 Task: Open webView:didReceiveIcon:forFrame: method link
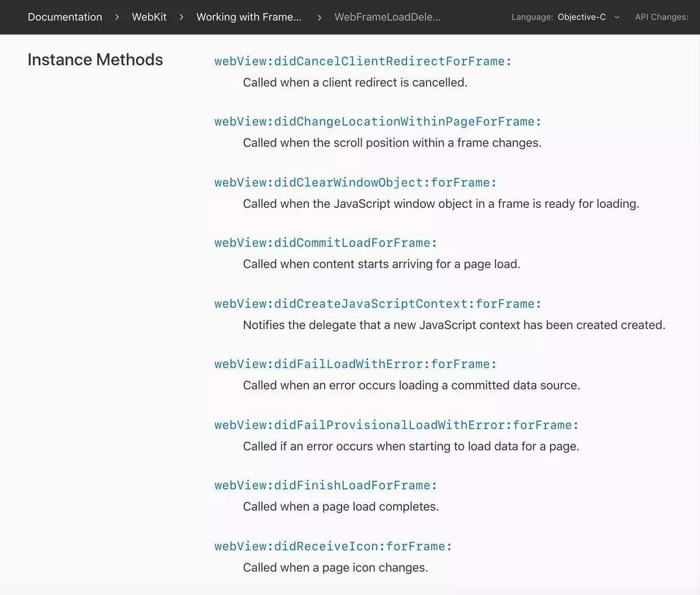click(x=333, y=546)
